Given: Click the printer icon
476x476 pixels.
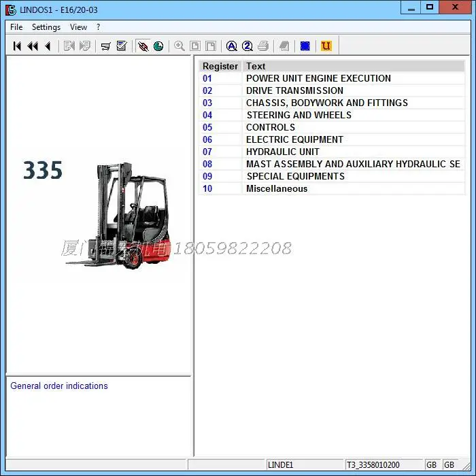Looking at the screenshot, I should click(263, 46).
